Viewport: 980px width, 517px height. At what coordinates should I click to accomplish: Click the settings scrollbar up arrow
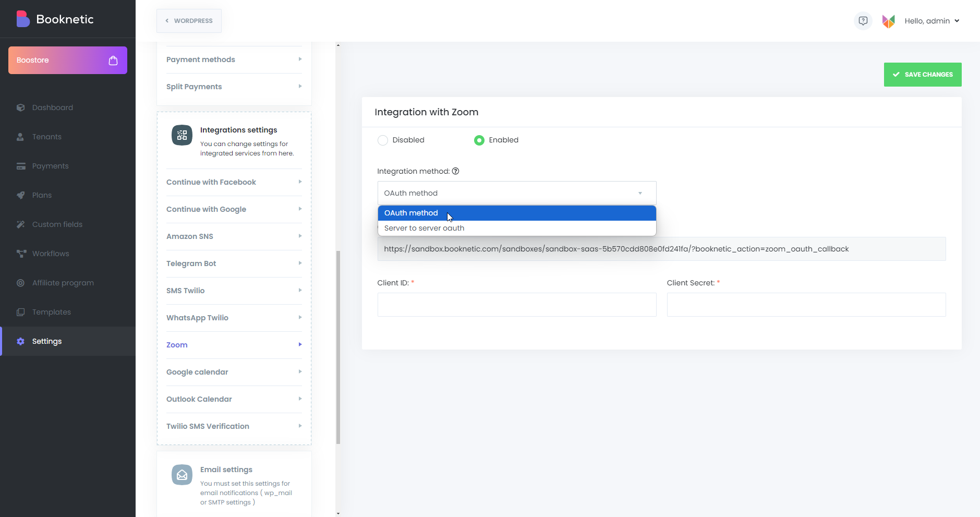pos(338,45)
